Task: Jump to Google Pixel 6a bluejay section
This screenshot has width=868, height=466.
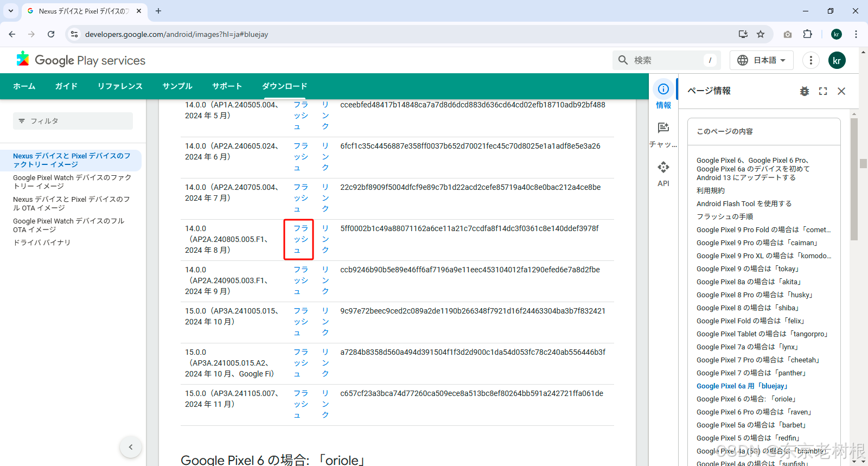Action: (x=743, y=386)
